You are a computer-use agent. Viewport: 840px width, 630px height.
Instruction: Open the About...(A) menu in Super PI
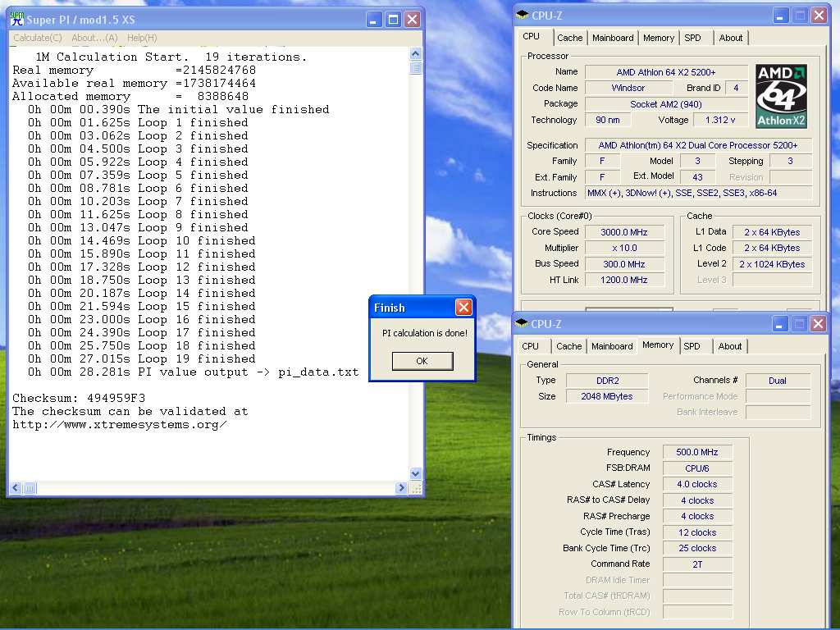click(94, 38)
